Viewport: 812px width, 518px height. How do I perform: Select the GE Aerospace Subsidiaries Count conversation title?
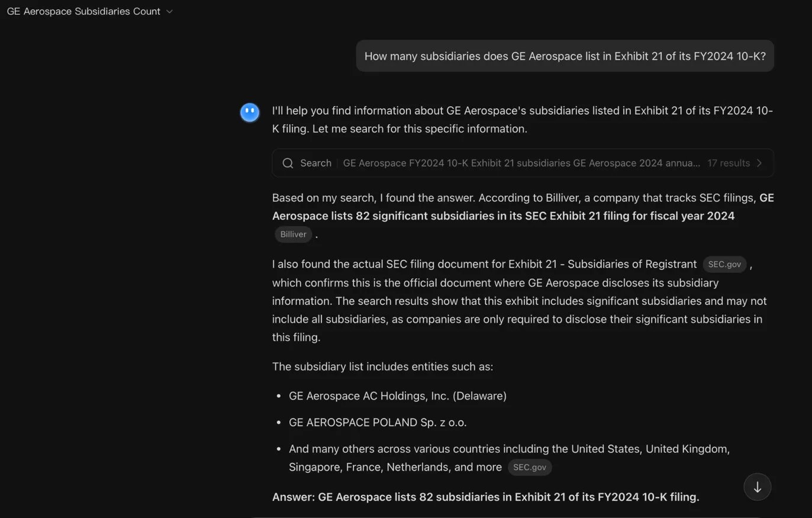coord(82,11)
